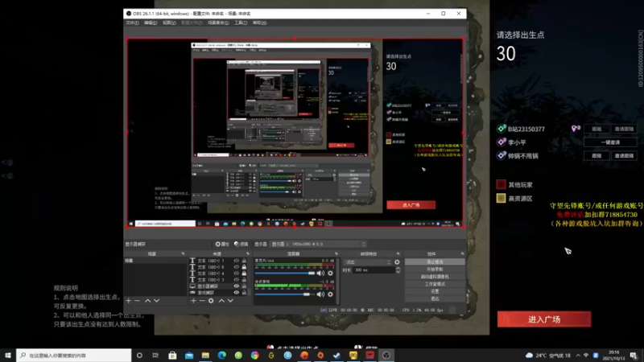Image resolution: width=644 pixels, height=362 pixels.
Task: Toggle lock on 文本 (GDI+) 7 source
Action: click(244, 261)
